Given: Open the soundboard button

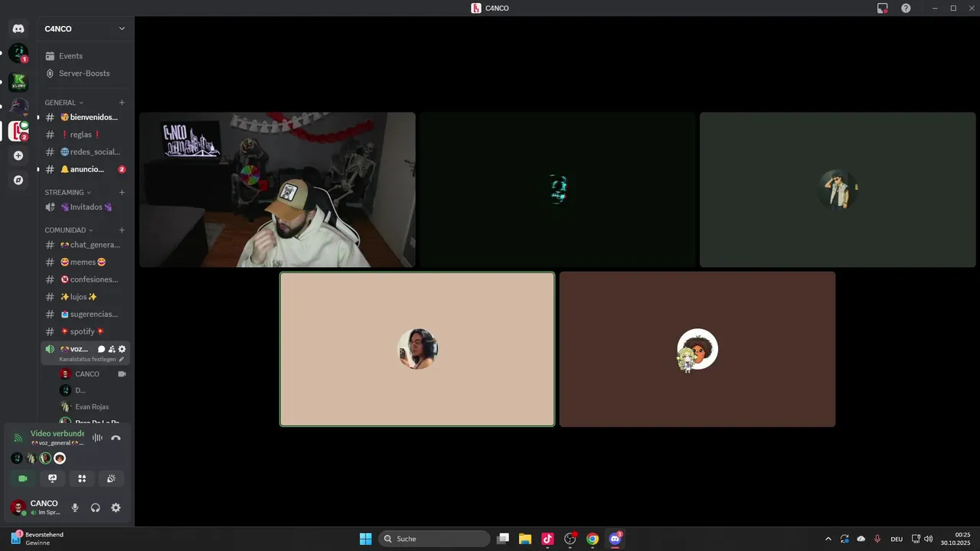Looking at the screenshot, I should pyautogui.click(x=111, y=478).
